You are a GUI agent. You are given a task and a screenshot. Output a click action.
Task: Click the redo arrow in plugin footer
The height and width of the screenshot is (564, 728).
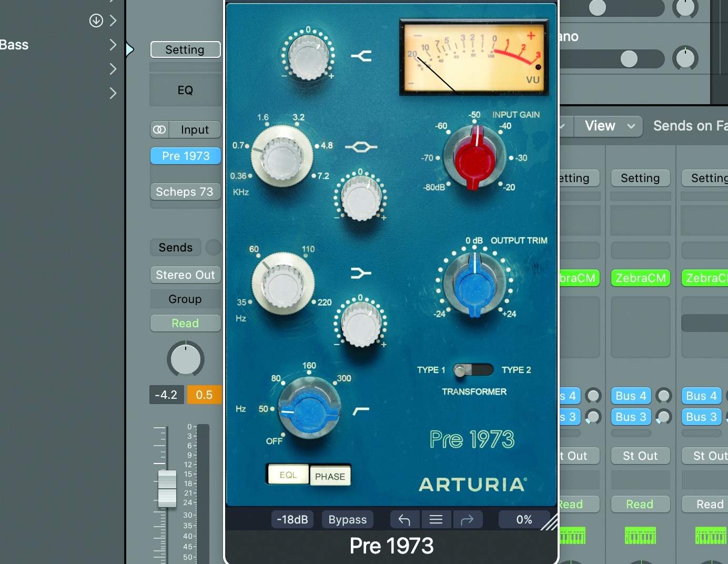[467, 520]
